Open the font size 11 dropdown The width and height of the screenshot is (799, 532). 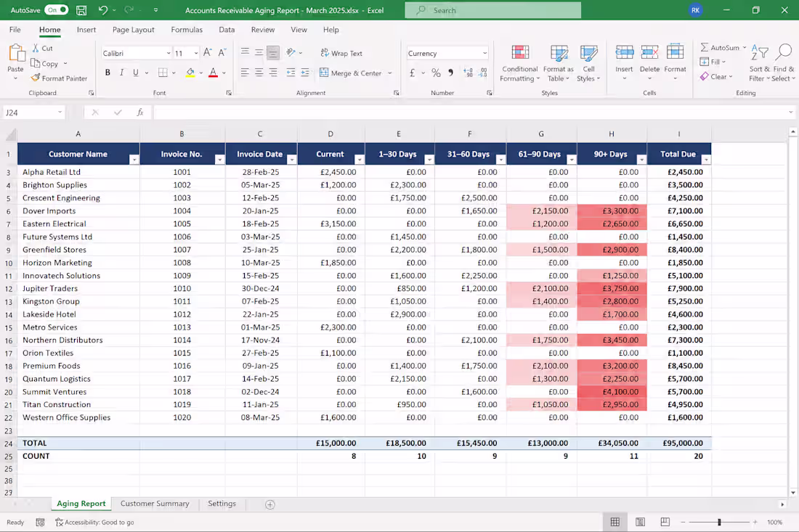point(195,53)
